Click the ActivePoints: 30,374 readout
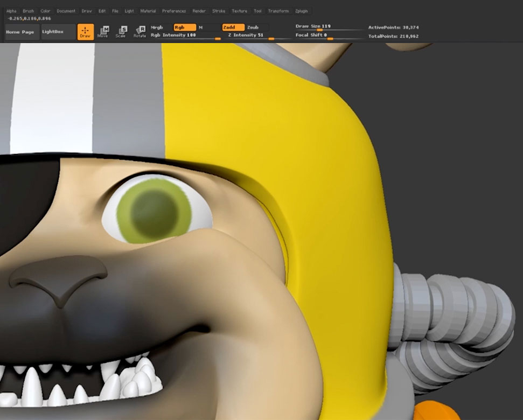523x420 pixels. 394,27
